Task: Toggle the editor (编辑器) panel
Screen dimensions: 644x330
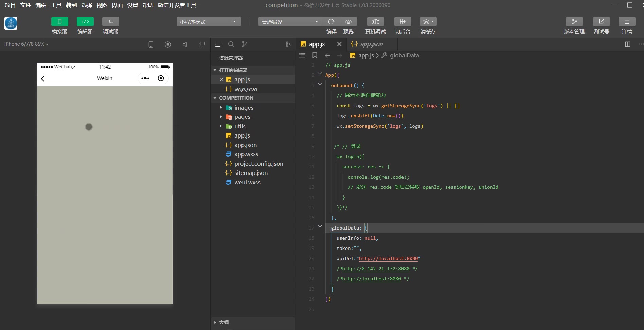Action: (85, 22)
